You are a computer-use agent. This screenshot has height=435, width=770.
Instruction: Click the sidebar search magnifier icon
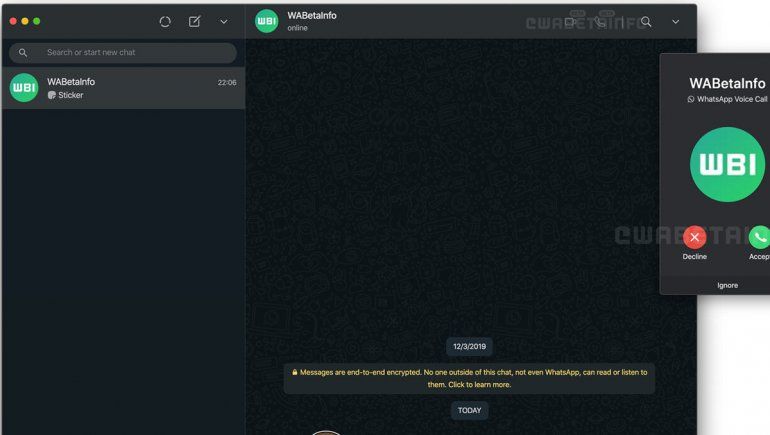(23, 53)
